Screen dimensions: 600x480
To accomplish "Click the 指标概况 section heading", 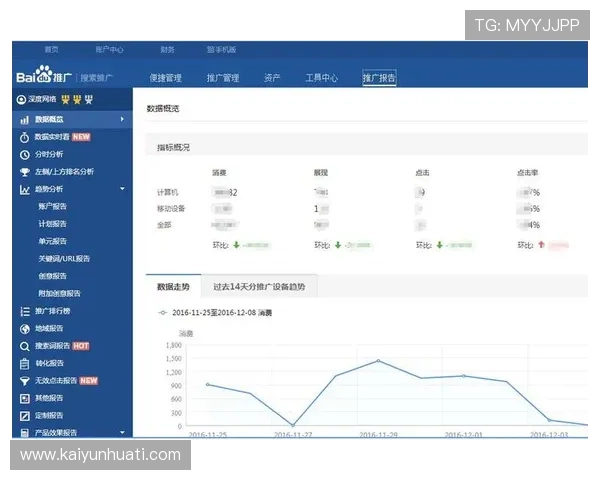I will tap(173, 148).
